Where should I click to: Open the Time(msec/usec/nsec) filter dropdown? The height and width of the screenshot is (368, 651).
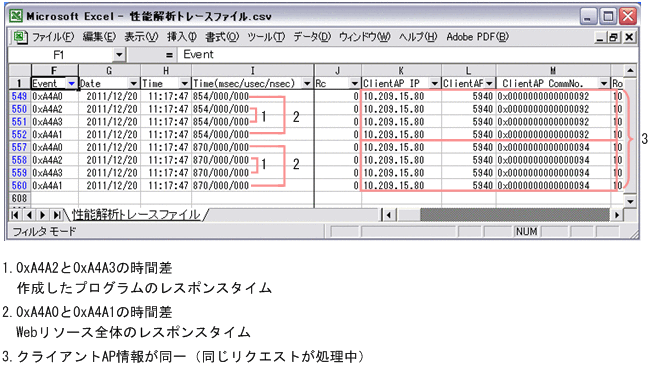pos(307,84)
